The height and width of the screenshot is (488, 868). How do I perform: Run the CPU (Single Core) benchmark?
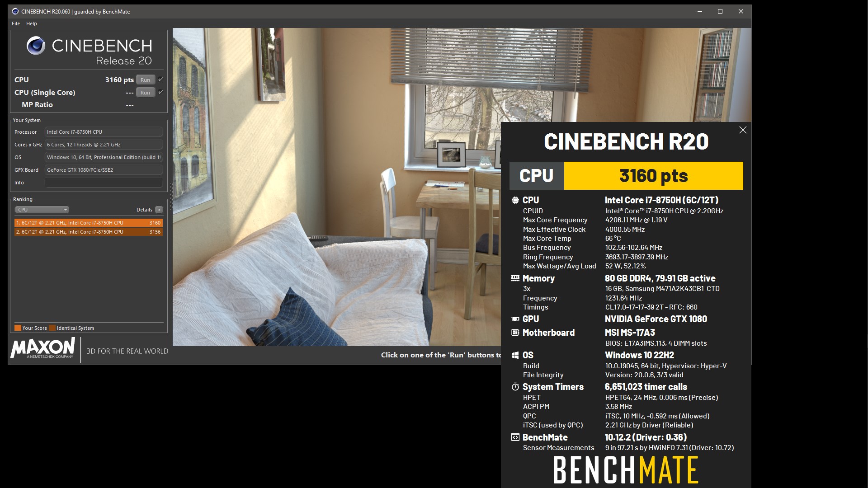145,93
